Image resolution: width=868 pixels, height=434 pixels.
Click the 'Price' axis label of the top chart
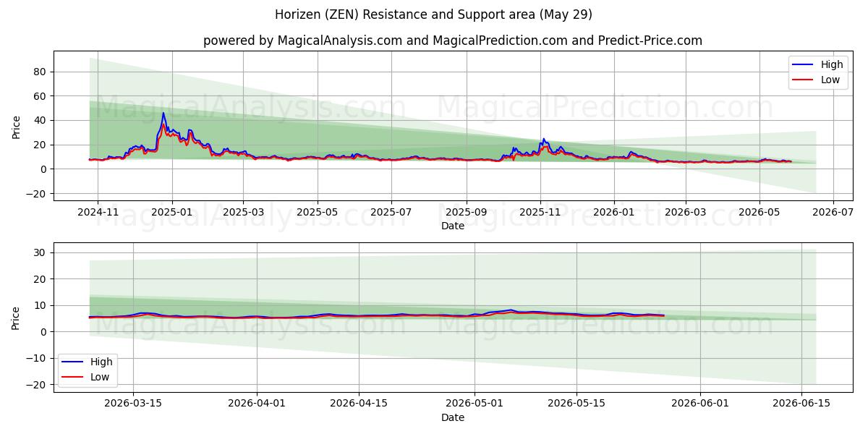coord(17,127)
